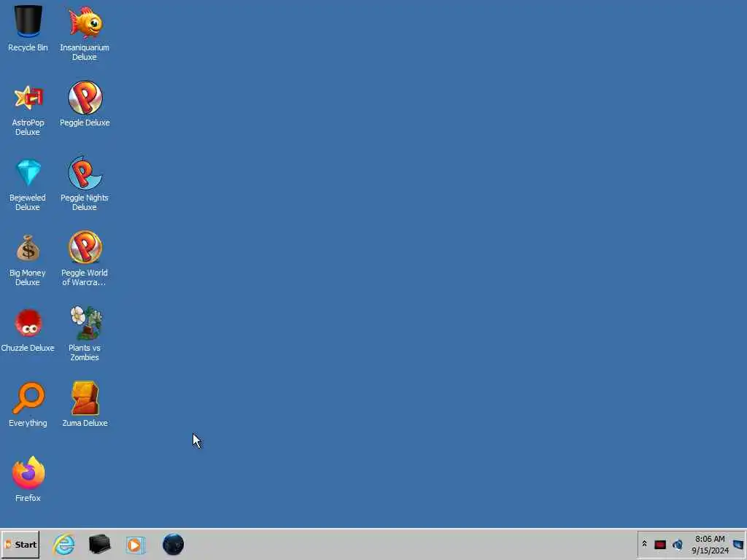Click the show desktop tray icon
This screenshot has width=747, height=560.
(x=738, y=545)
